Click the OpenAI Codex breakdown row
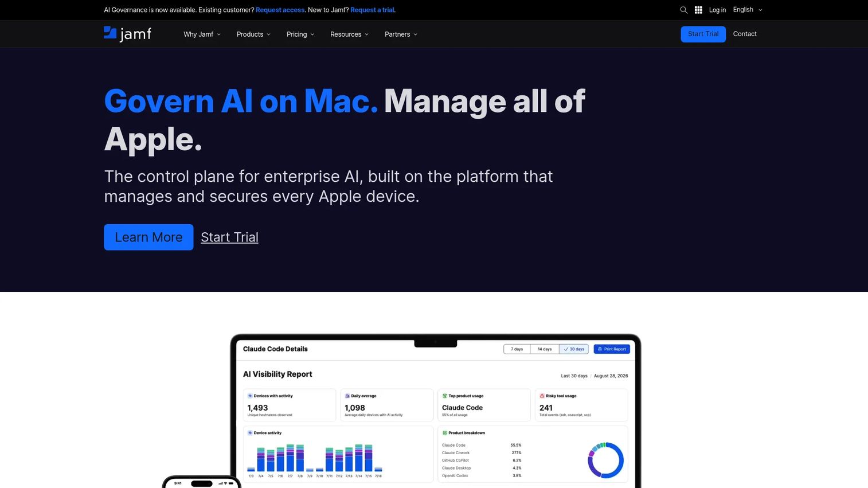The image size is (868, 488). (482, 475)
